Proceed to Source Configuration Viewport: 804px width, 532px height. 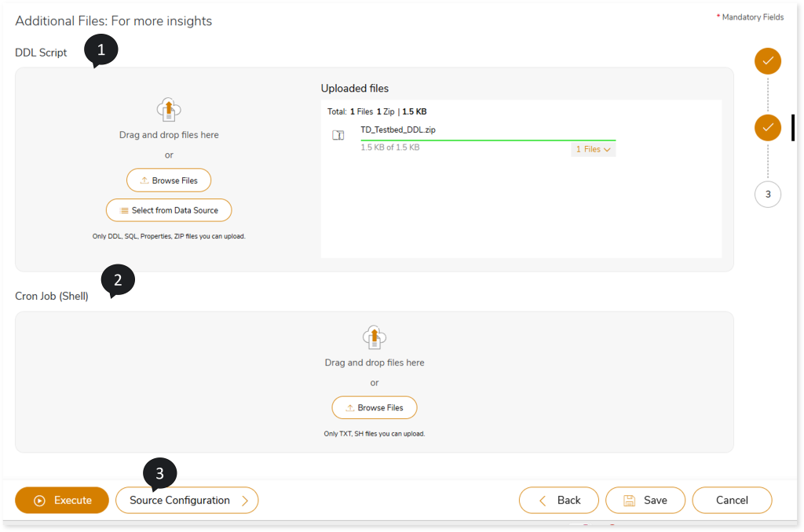[187, 501]
